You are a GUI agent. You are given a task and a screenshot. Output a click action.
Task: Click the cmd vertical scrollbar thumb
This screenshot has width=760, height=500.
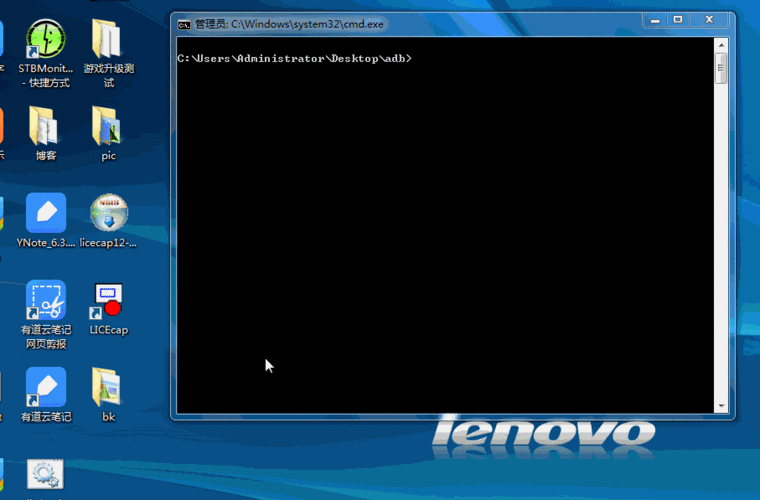(721, 68)
